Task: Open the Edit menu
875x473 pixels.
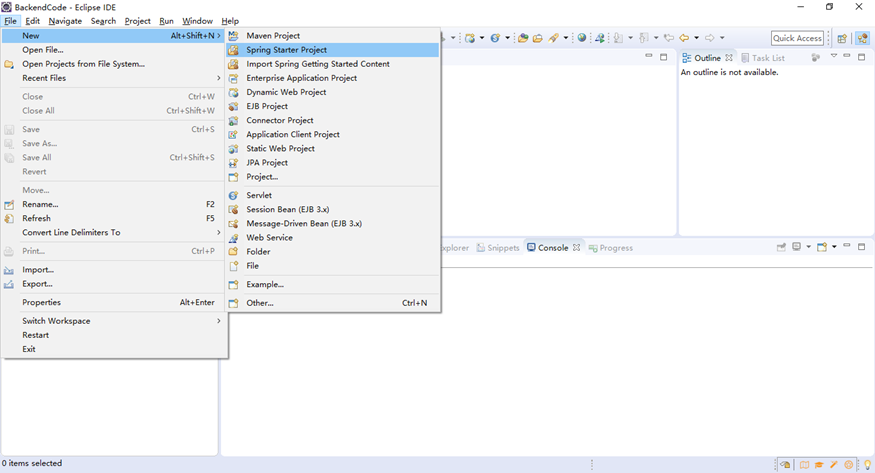Action: click(x=32, y=21)
